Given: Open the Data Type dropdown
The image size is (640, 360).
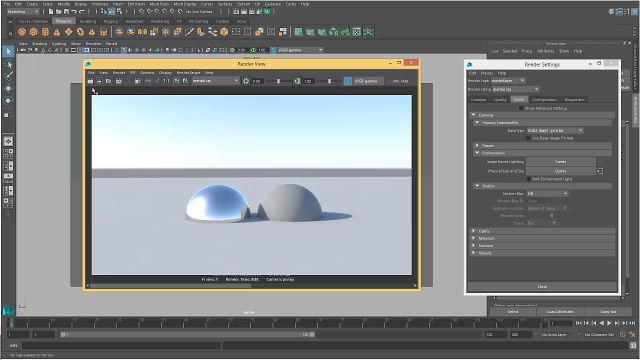Looking at the screenshot, I should point(555,131).
